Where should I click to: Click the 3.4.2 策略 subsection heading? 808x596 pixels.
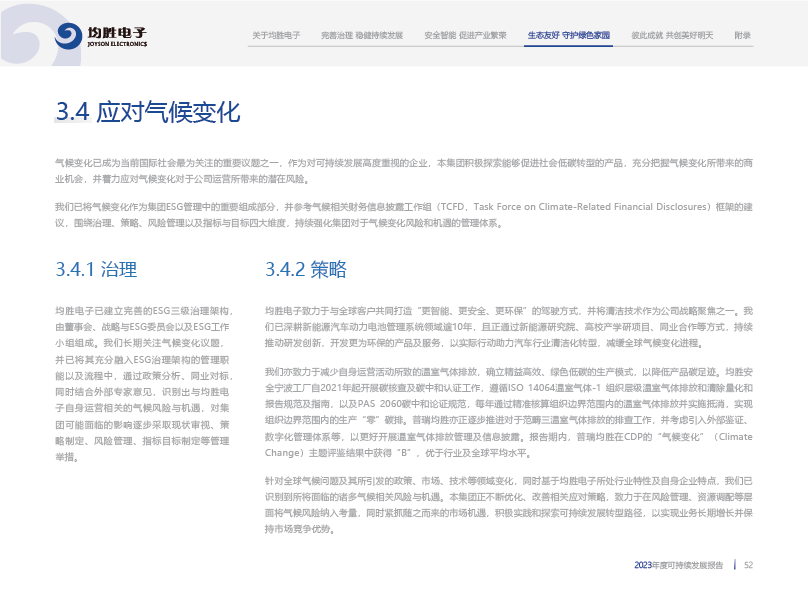305,269
